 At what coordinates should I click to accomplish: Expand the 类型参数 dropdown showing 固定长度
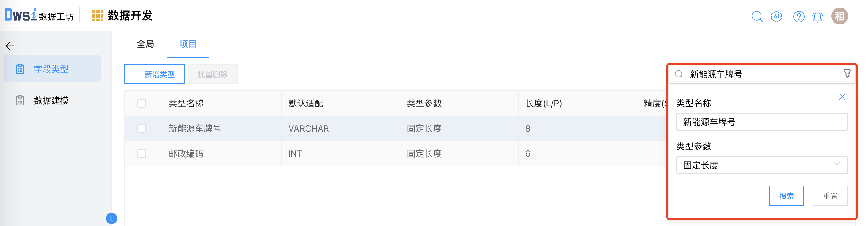[x=761, y=165]
